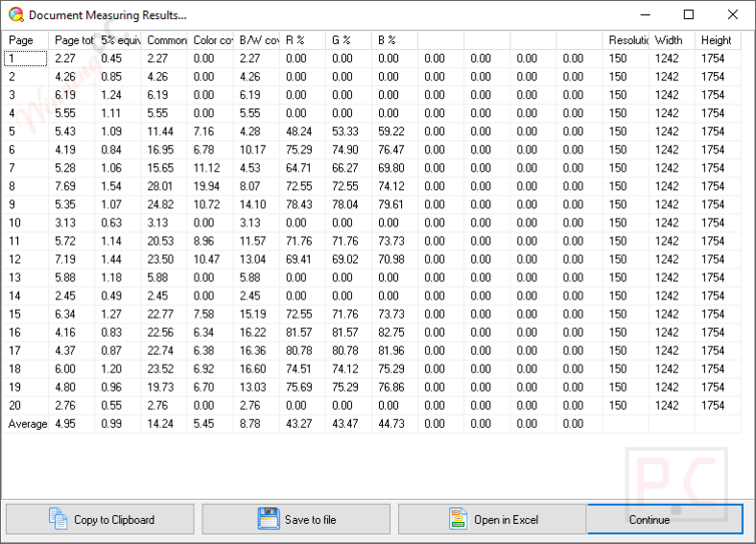Click the 1.54 five-percent equivalent value
This screenshot has width=756, height=544.
(x=111, y=186)
